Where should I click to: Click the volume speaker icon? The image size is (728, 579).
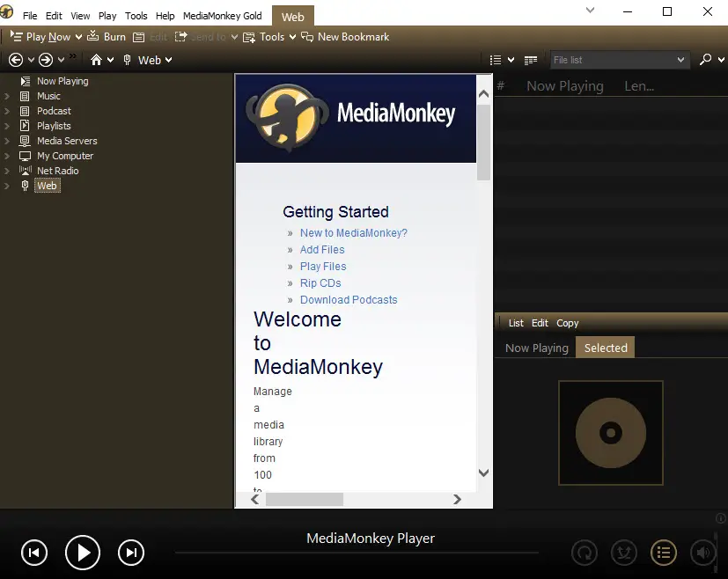point(703,553)
